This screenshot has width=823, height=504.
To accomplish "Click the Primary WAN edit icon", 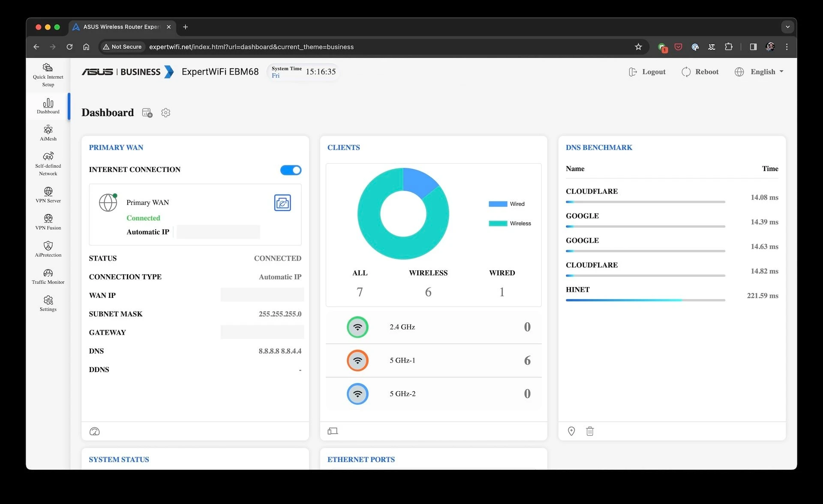I will (x=282, y=203).
